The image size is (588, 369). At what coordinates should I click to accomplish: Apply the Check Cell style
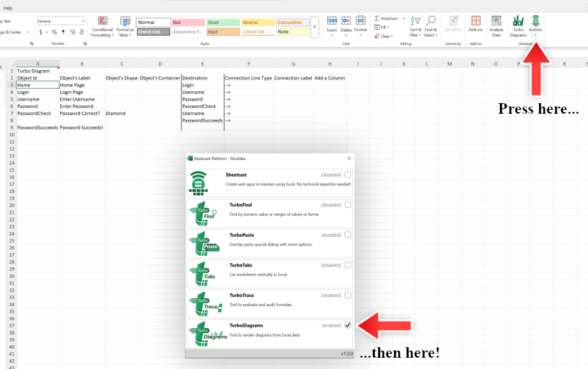click(154, 32)
